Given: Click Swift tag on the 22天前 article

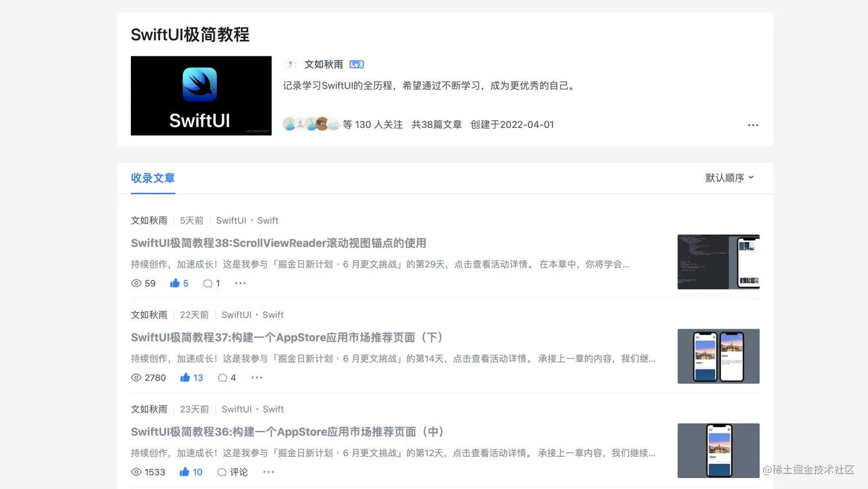Looking at the screenshot, I should (273, 315).
